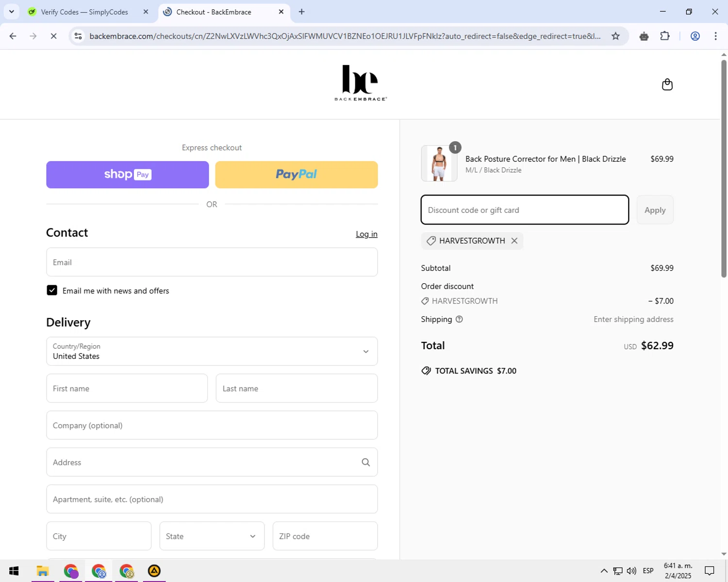View site information icon in address bar
This screenshot has width=728, height=582.
pyautogui.click(x=78, y=36)
